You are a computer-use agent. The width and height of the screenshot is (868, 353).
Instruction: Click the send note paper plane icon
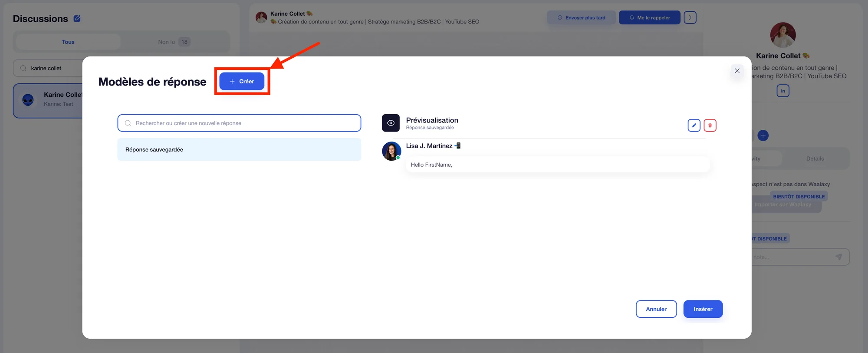click(x=838, y=257)
